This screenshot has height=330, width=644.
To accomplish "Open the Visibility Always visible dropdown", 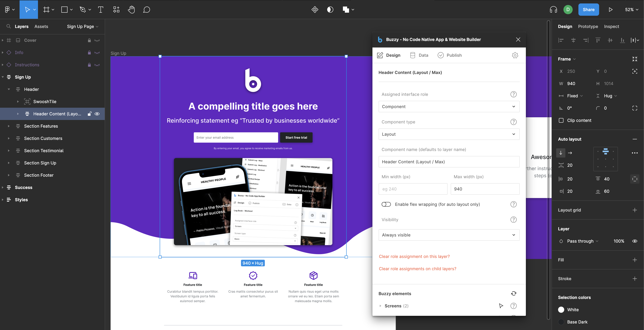I will click(x=449, y=235).
